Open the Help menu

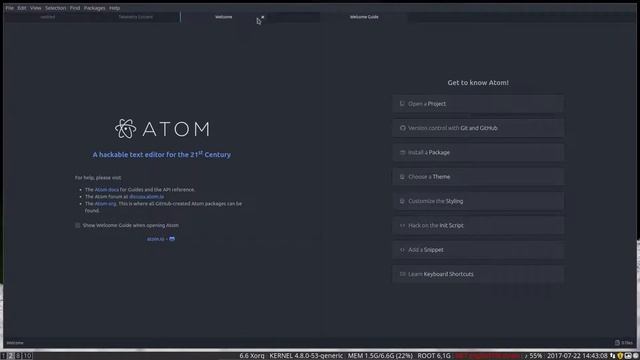point(114,8)
